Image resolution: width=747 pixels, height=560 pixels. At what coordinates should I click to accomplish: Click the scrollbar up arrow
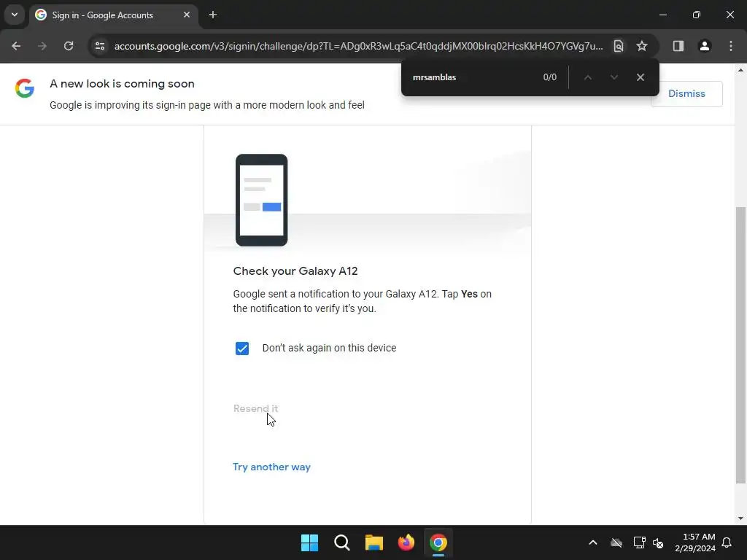(740, 70)
